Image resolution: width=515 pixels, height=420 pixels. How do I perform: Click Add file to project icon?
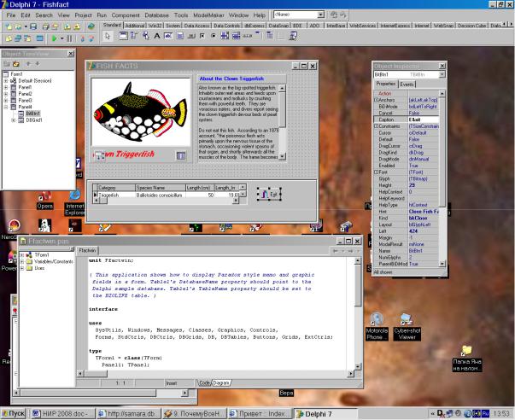(67, 26)
